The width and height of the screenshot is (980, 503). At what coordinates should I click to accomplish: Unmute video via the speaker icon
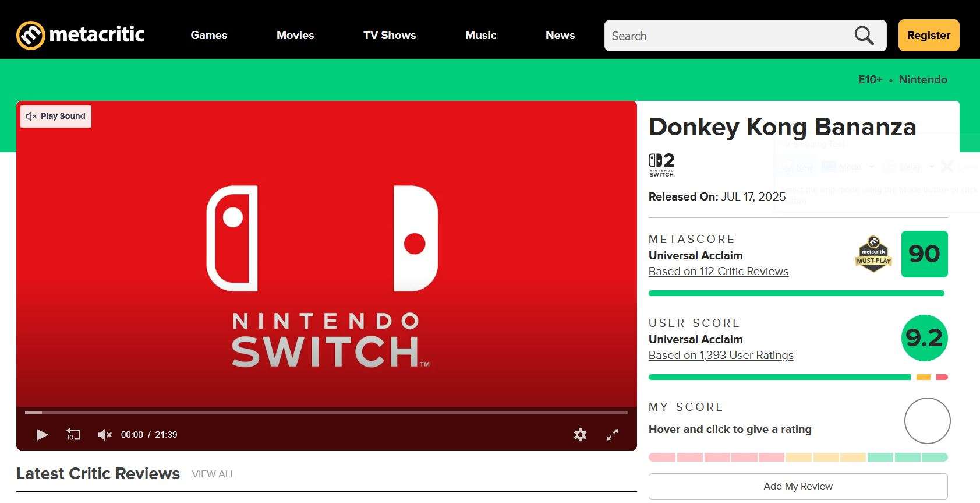coord(105,435)
